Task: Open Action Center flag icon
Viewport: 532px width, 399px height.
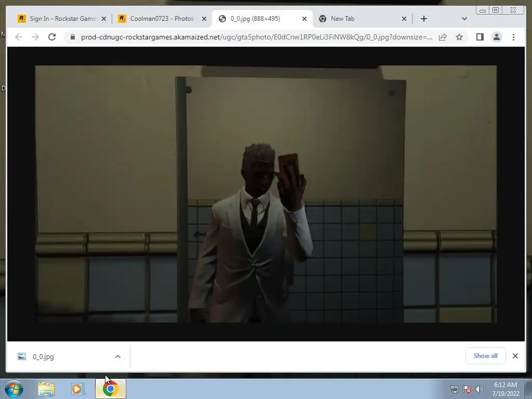Action: [x=467, y=389]
